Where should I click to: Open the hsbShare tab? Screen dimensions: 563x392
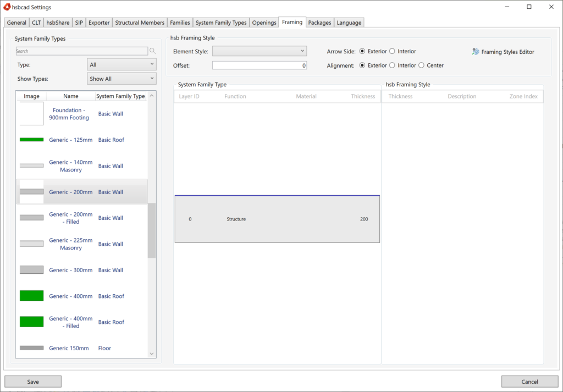click(x=58, y=23)
